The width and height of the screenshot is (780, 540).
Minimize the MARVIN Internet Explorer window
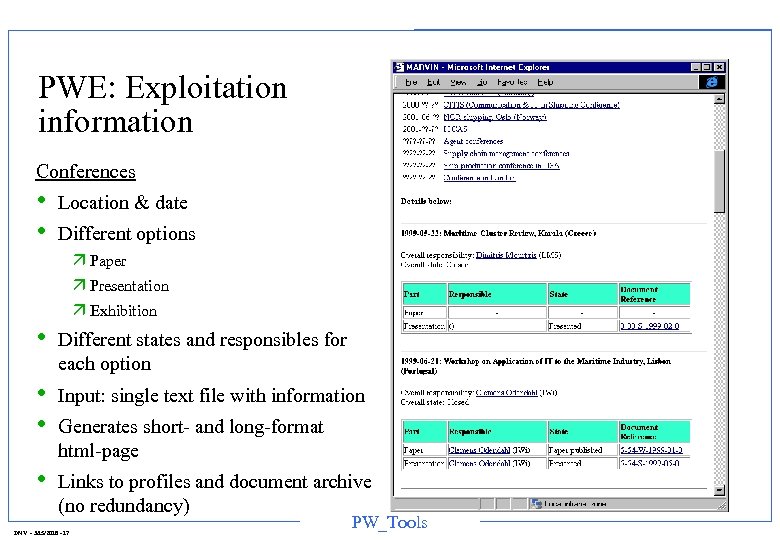696,67
